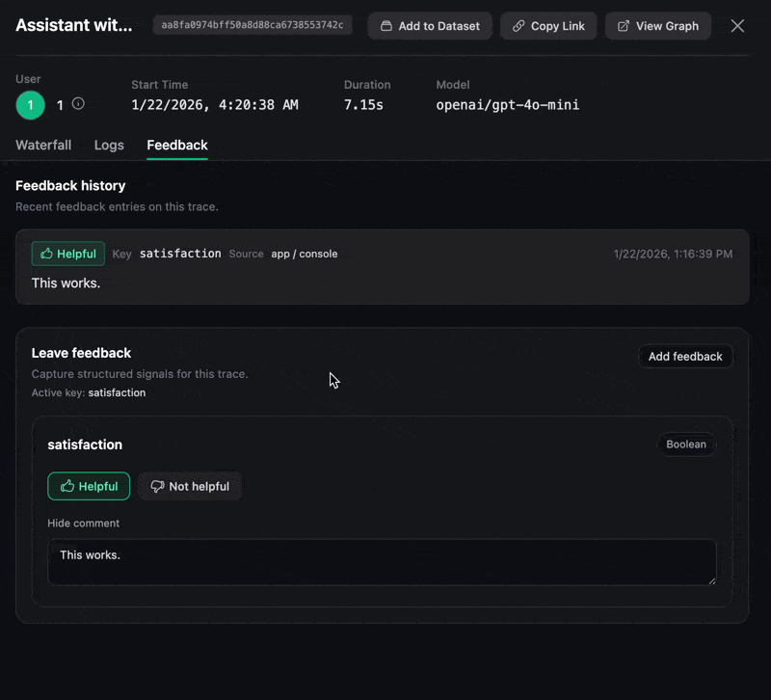Viewport: 771px width, 700px height.
Task: Focus the comment field containing "This works."
Action: tap(382, 562)
